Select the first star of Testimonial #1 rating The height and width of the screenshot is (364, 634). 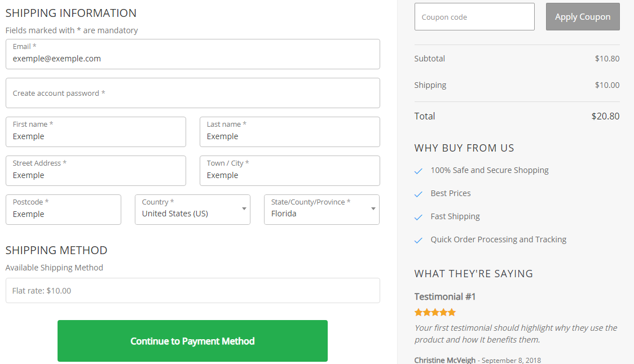coord(417,312)
